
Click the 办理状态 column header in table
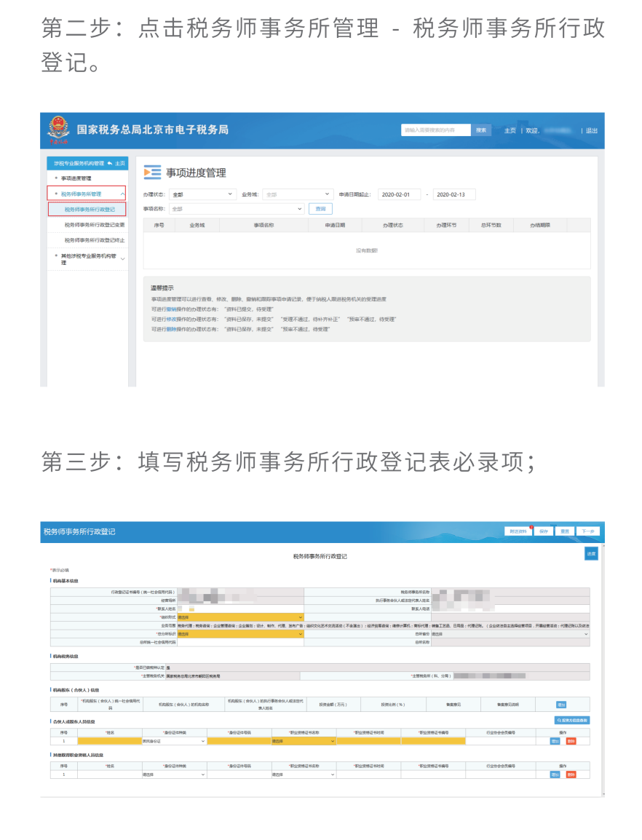click(393, 225)
